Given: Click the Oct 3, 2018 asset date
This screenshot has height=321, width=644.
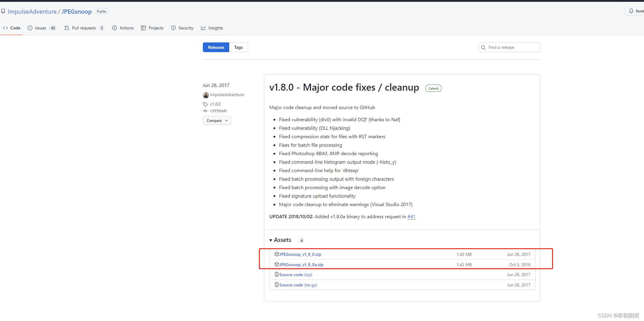Looking at the screenshot, I should pyautogui.click(x=520, y=265).
